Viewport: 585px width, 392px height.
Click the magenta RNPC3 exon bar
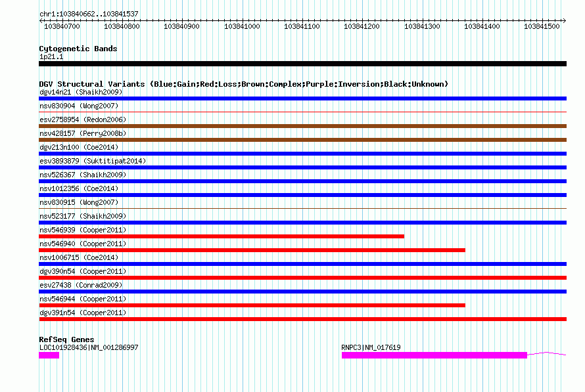[434, 355]
